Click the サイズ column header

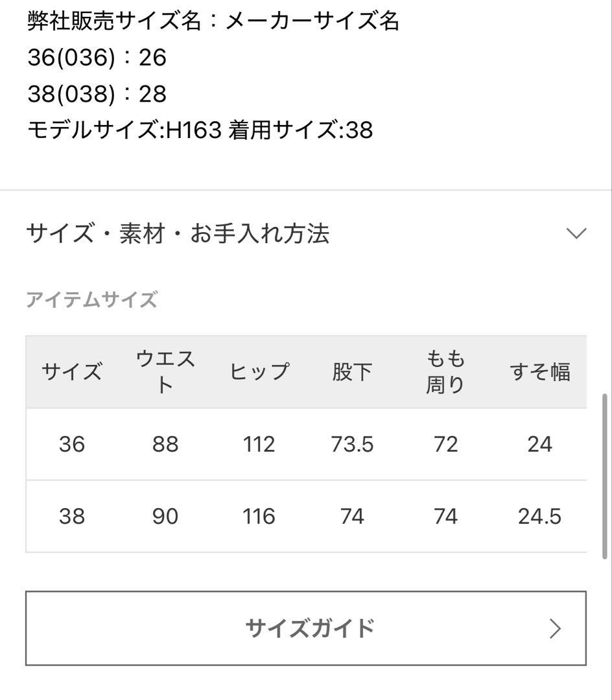click(x=71, y=371)
